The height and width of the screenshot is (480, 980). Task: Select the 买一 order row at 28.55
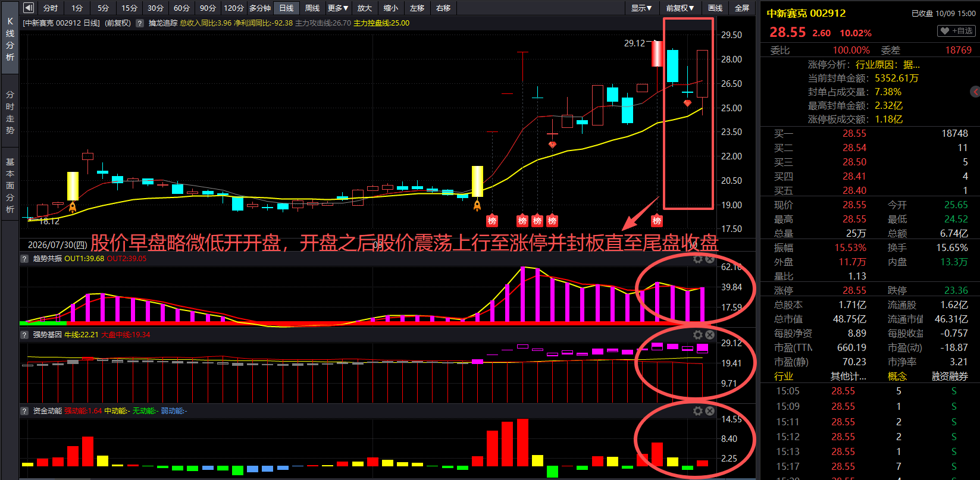pyautogui.click(x=871, y=134)
